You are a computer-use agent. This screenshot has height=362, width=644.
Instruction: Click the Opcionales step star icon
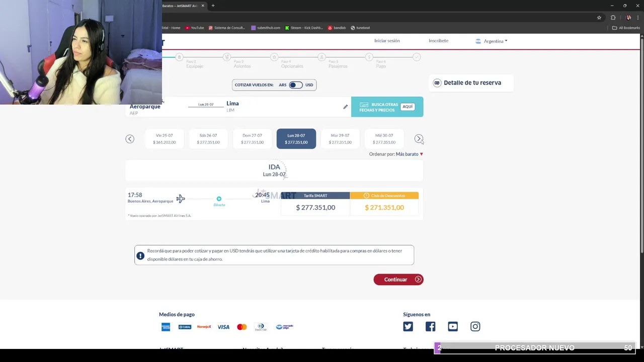click(x=274, y=57)
